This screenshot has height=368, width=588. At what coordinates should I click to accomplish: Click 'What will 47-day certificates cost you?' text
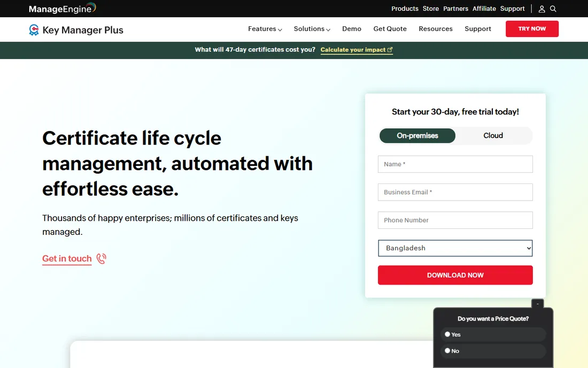255,50
